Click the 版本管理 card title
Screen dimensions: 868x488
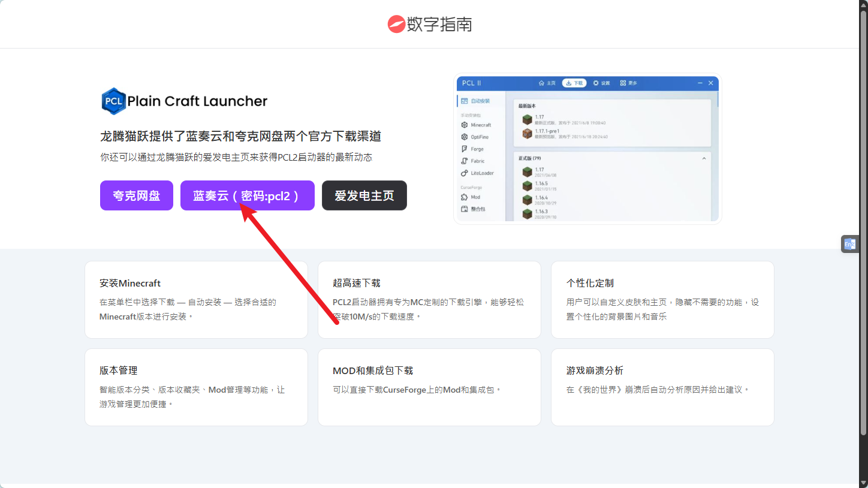coord(119,370)
